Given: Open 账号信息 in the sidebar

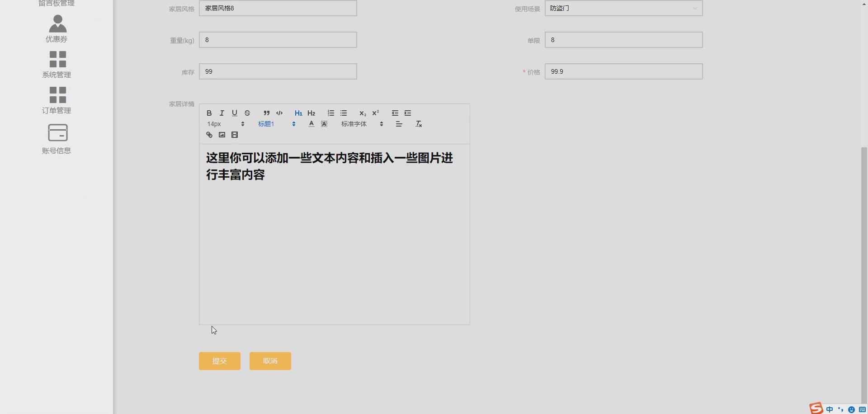Looking at the screenshot, I should pos(56,138).
